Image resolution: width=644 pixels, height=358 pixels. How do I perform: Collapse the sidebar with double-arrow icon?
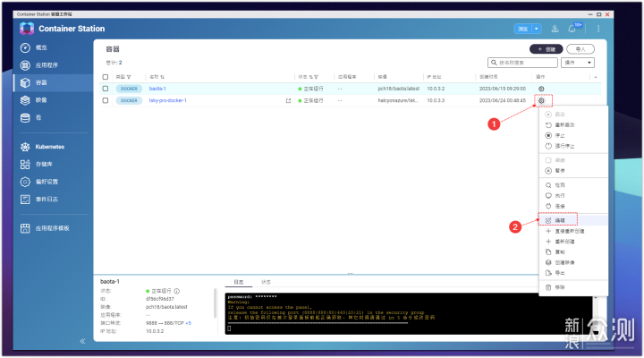(82, 341)
